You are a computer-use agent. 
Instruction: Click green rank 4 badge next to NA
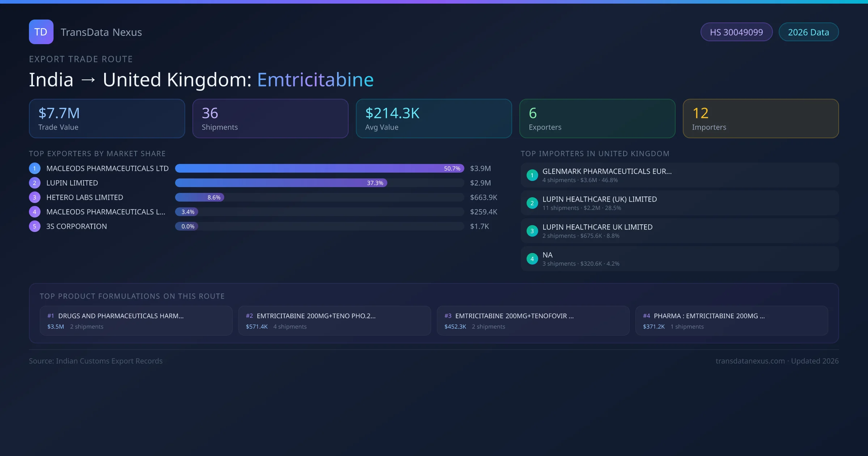pyautogui.click(x=532, y=259)
